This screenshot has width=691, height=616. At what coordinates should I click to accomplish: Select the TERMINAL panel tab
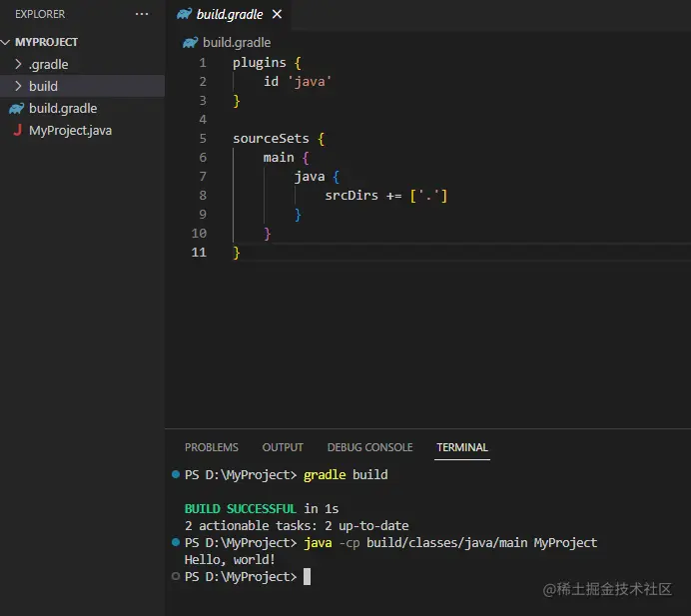462,447
